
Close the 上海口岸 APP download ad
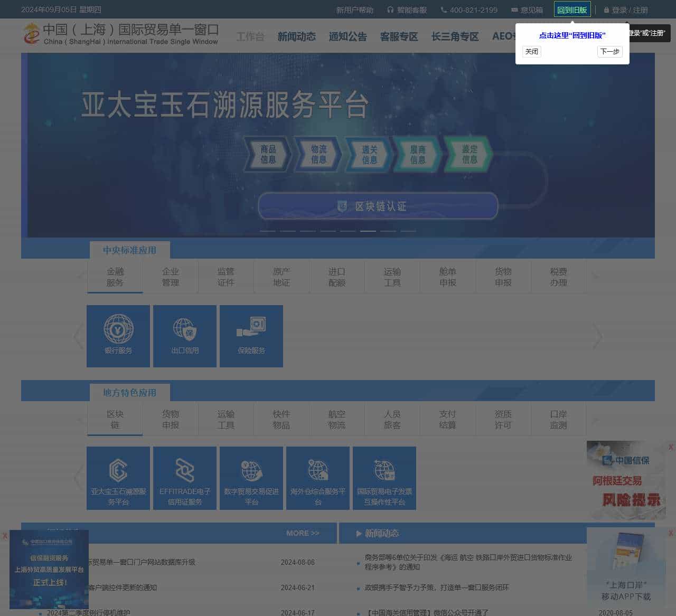pos(671,534)
